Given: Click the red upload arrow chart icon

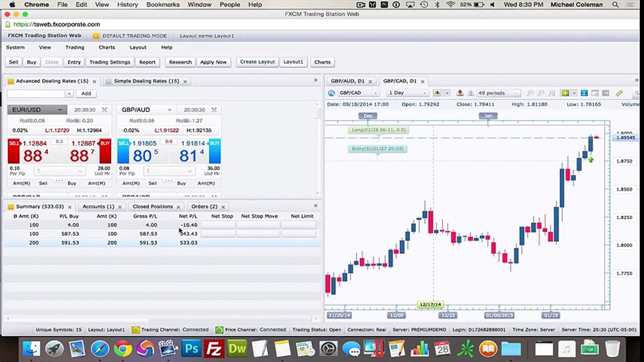Looking at the screenshot, I should click(x=459, y=93).
